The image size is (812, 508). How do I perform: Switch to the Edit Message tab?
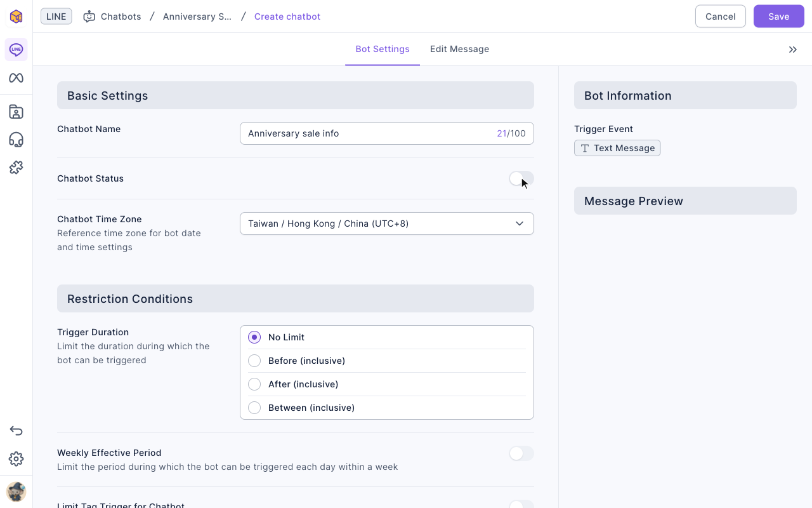point(459,49)
